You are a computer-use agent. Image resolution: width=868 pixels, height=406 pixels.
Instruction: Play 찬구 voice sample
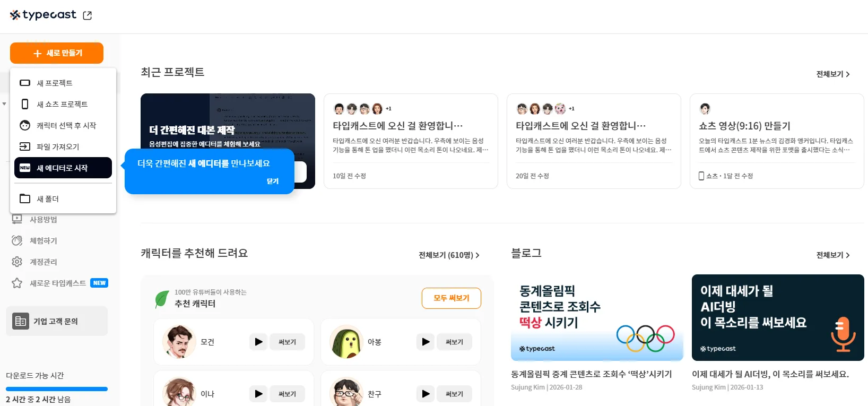pyautogui.click(x=426, y=394)
